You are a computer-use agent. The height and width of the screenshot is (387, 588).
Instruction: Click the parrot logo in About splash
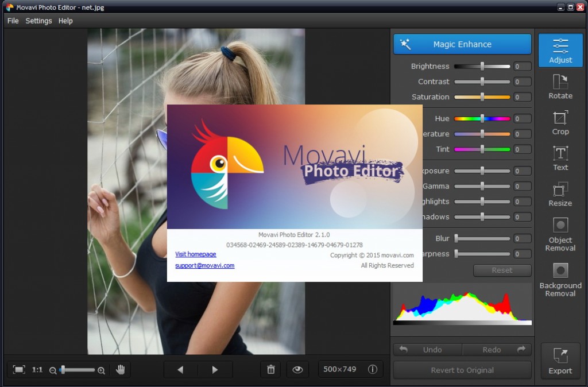point(227,164)
